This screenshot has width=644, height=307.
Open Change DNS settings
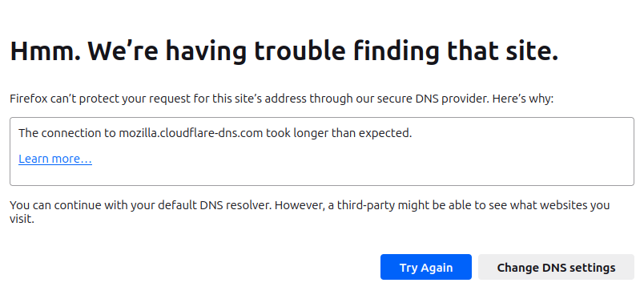click(556, 267)
